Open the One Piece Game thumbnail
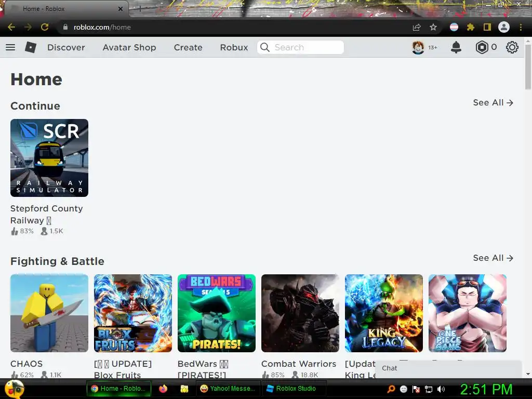Screen dimensions: 532x399 468,313
